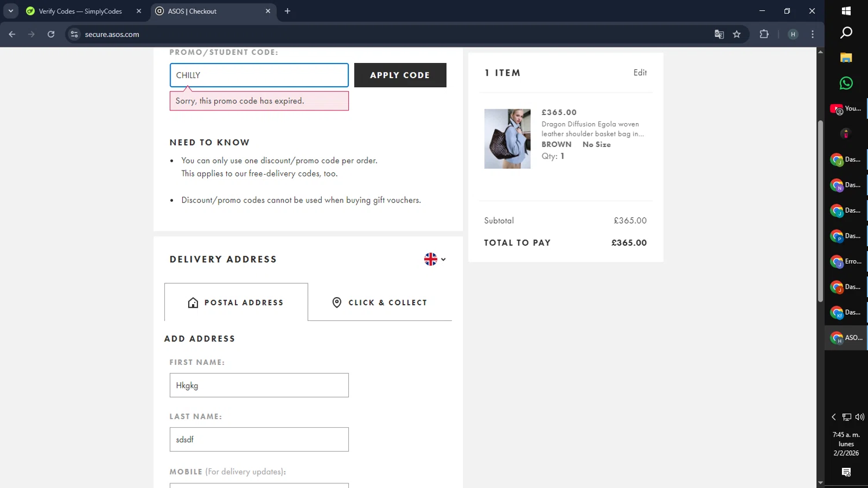
Task: Focus the First Name field
Action: pos(259,385)
